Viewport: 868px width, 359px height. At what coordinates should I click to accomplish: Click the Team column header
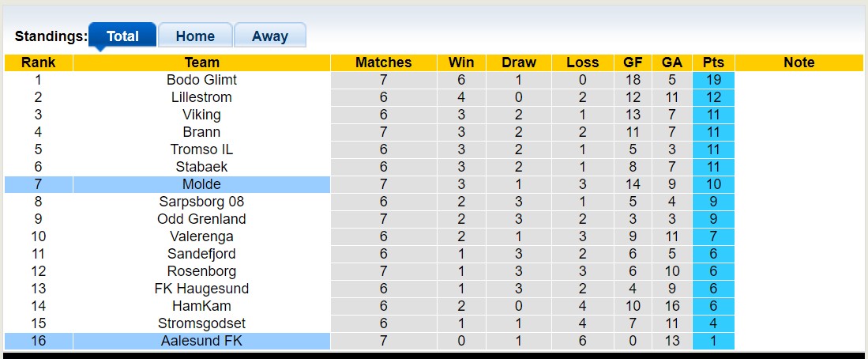tap(201, 62)
